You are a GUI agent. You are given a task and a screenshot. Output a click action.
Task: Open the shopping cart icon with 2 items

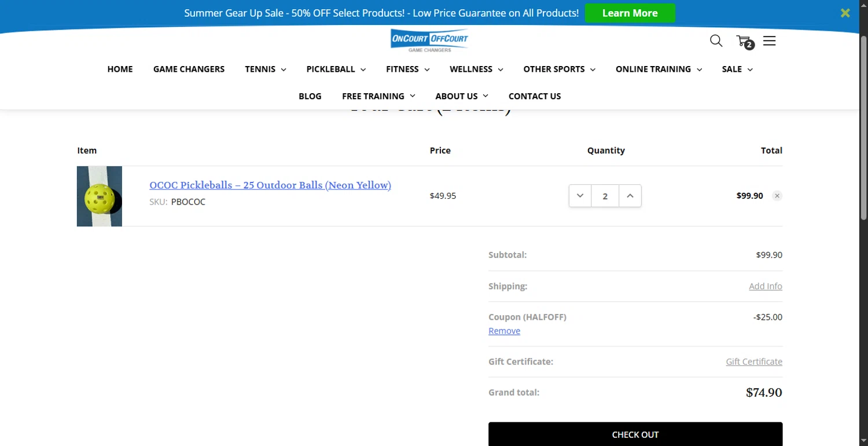tap(745, 42)
